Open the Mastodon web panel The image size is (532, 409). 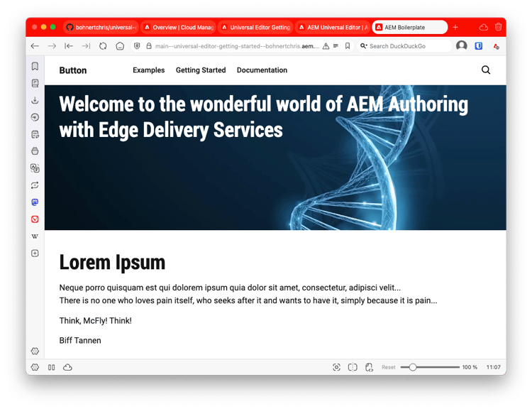tap(35, 202)
